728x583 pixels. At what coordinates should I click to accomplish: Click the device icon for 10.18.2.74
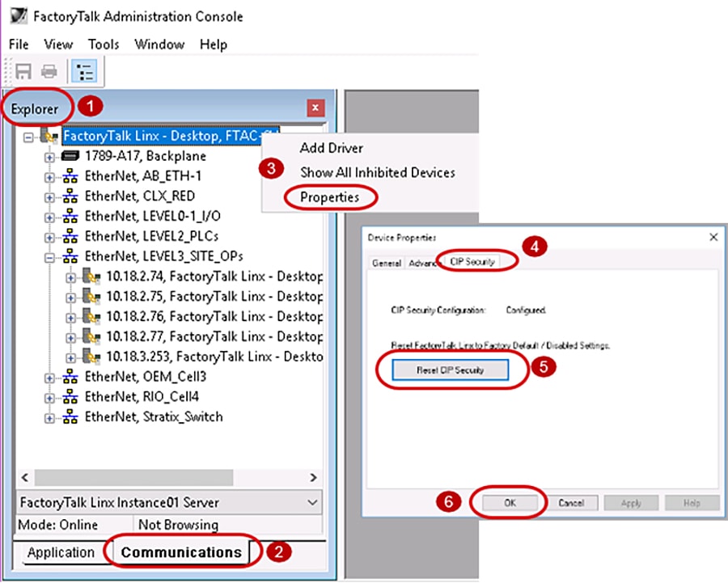point(91,277)
